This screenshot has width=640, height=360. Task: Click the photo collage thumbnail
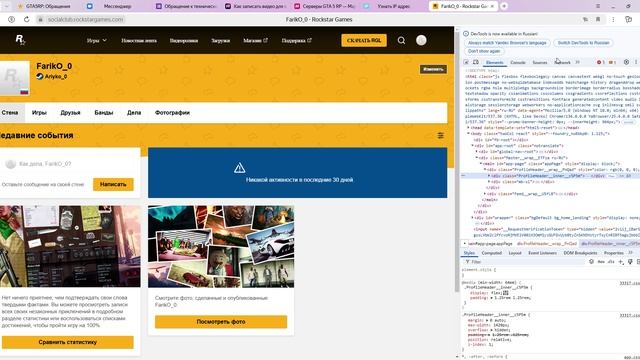221,247
